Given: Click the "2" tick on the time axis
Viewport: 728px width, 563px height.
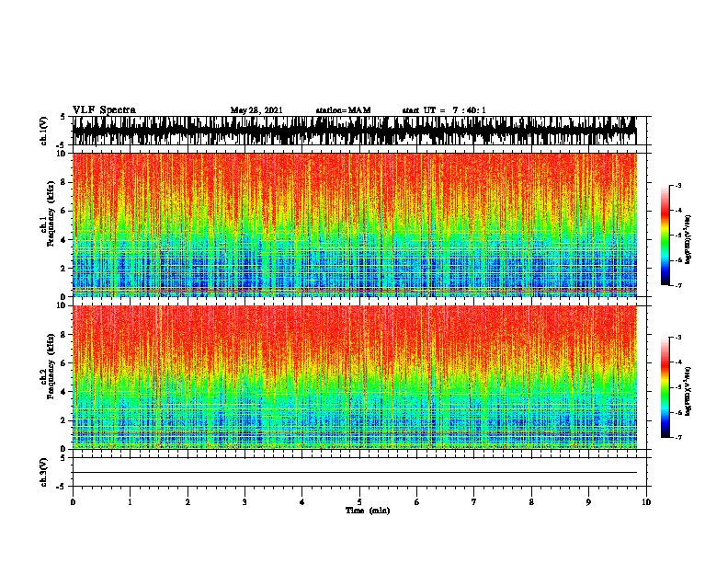Looking at the screenshot, I should (x=188, y=502).
